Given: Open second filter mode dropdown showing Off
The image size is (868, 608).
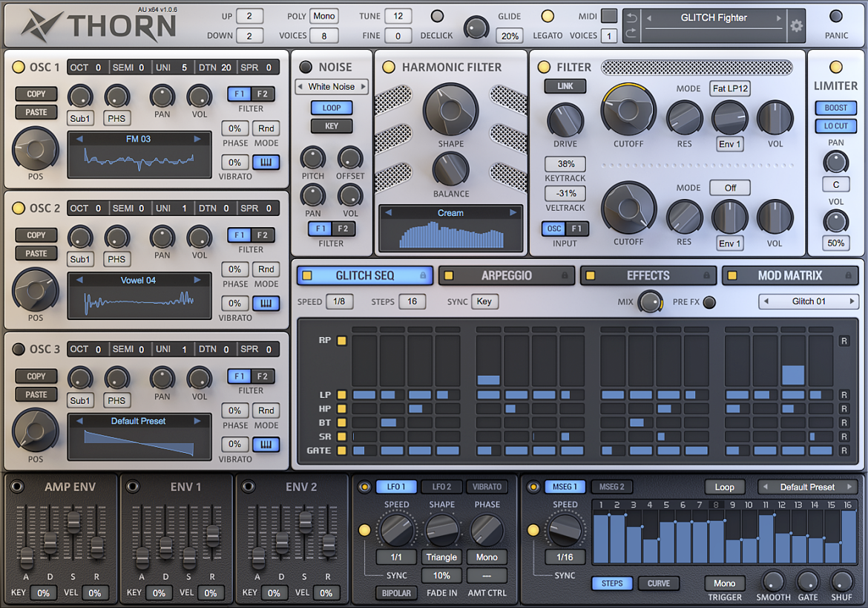Looking at the screenshot, I should 730,188.
